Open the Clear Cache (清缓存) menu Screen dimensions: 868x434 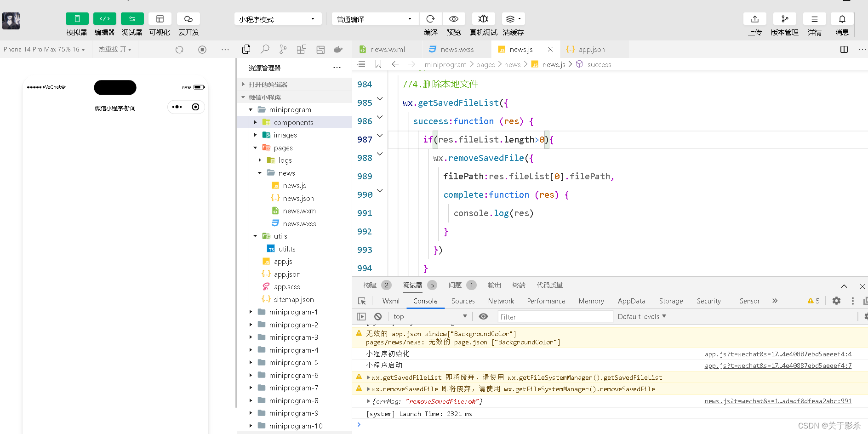pos(513,19)
